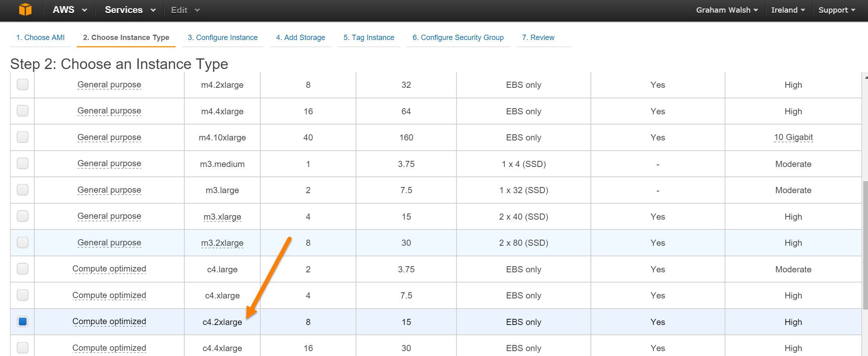Select the 2. Choose Instance Type tab
This screenshot has height=356, width=868.
(126, 38)
